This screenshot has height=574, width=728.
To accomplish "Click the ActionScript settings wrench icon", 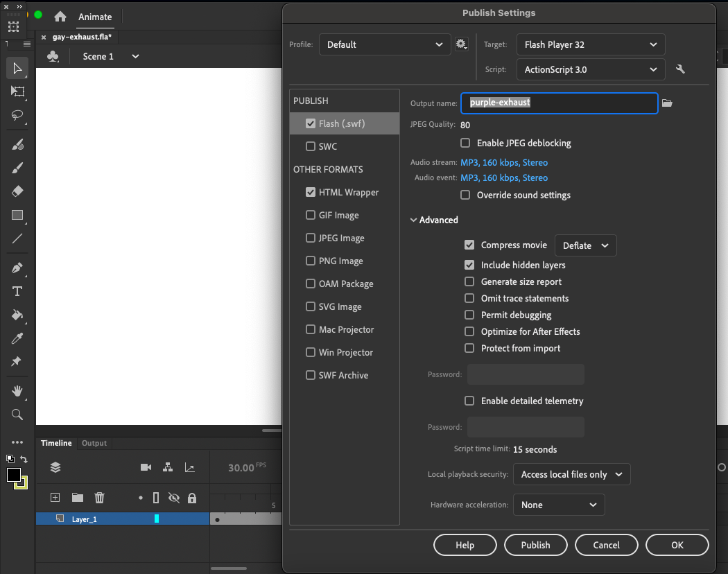I will [x=680, y=69].
